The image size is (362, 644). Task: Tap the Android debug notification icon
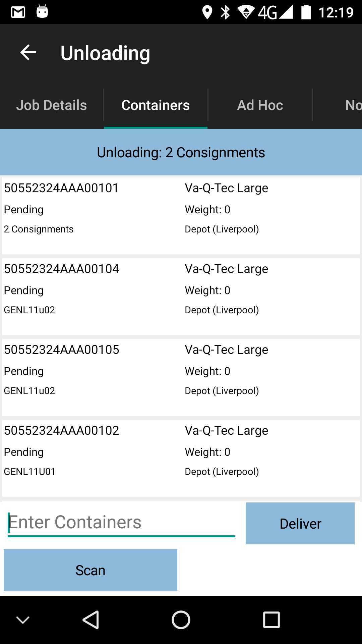[x=42, y=11]
